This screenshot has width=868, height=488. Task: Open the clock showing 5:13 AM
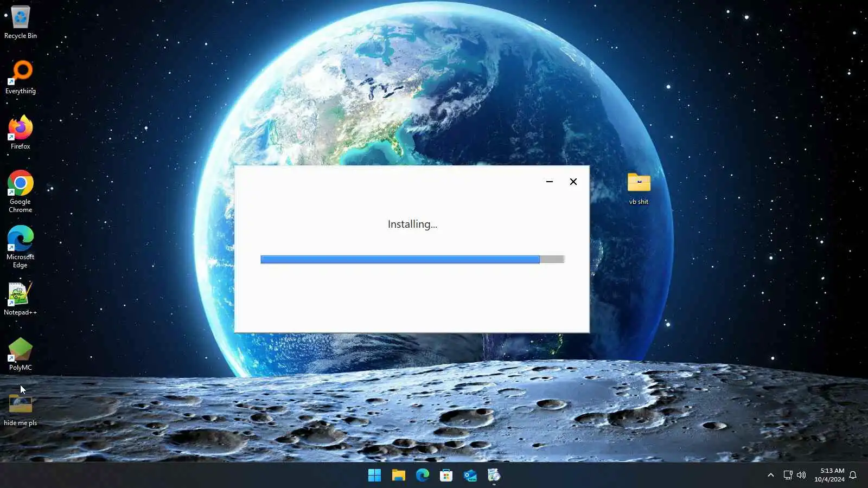829,475
